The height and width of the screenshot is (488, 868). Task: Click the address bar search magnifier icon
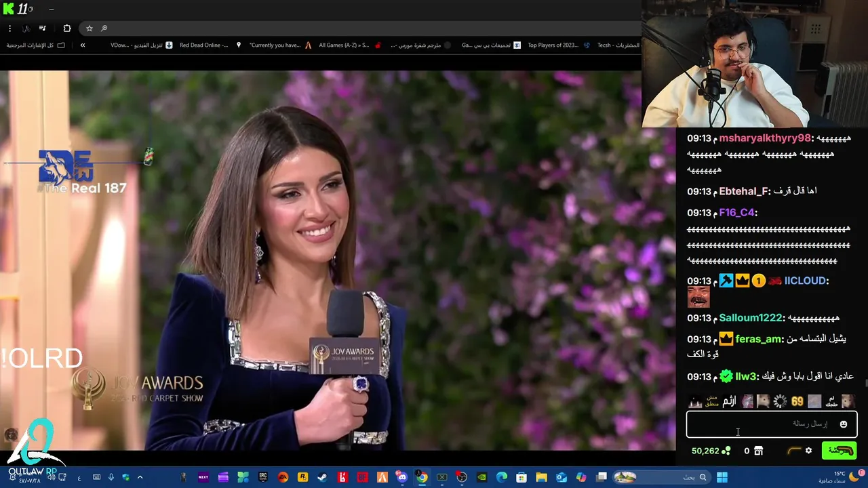click(104, 28)
